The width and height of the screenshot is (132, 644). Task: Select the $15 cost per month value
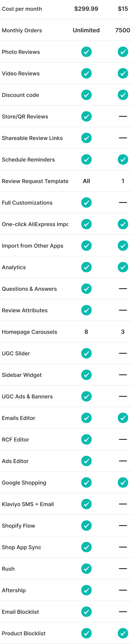[123, 9]
